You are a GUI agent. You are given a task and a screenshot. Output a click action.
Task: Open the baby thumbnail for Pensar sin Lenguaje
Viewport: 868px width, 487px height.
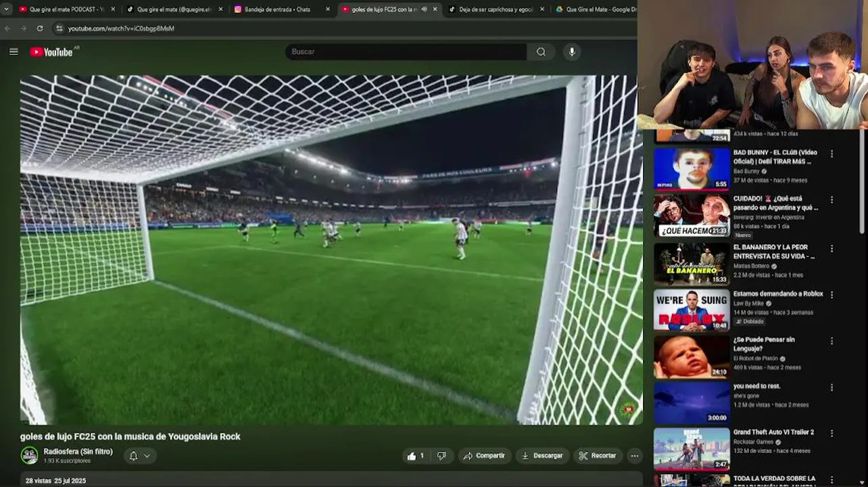pyautogui.click(x=692, y=357)
